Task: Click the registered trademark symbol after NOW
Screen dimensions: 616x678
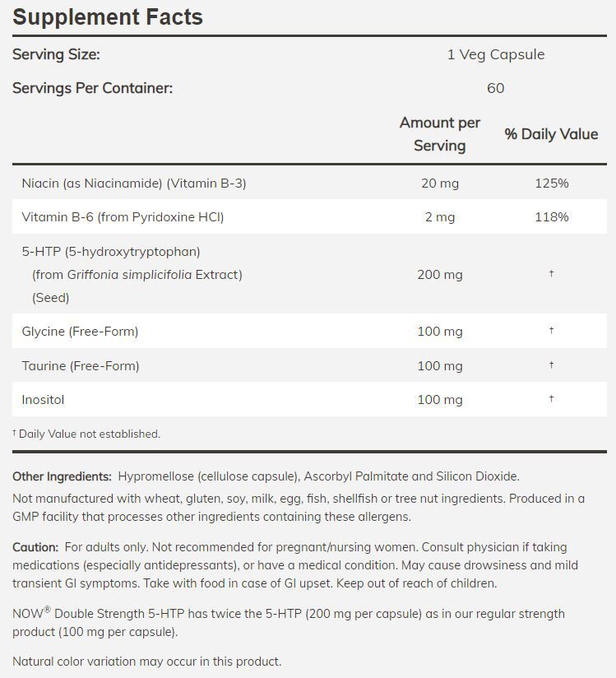Action: tap(47, 611)
